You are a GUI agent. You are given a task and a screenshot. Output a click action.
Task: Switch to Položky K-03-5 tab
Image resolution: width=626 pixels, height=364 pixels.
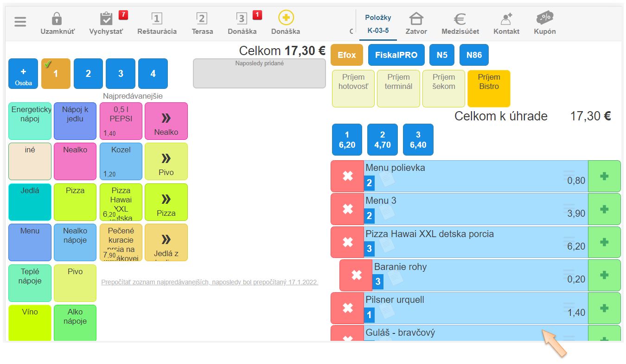378,24
